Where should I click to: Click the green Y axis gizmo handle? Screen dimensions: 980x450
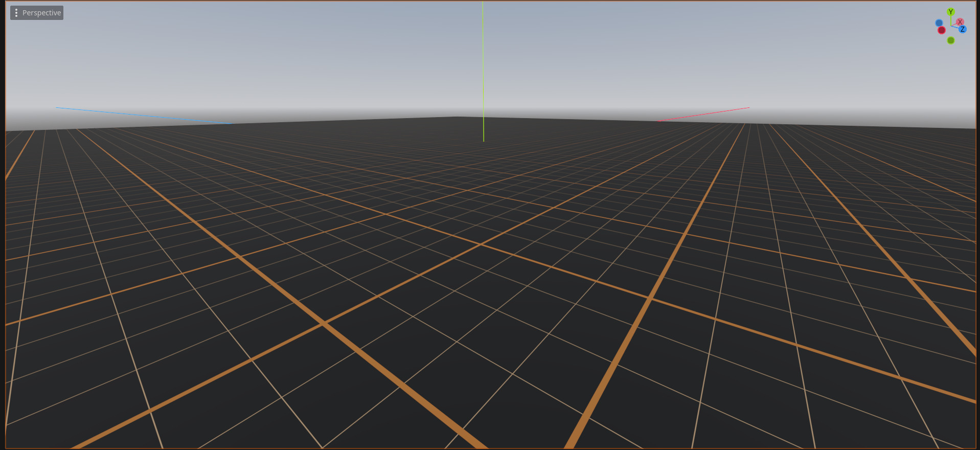pyautogui.click(x=951, y=12)
